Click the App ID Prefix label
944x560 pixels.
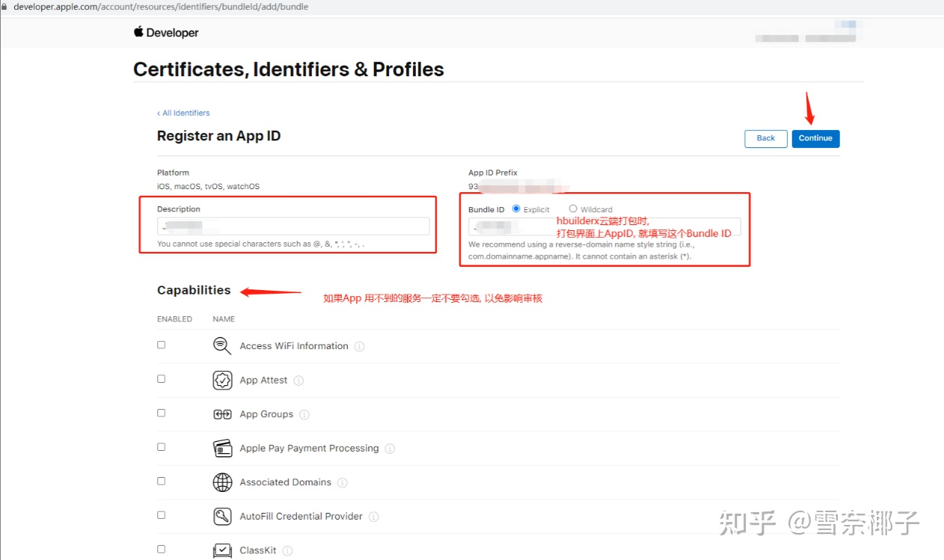[x=493, y=173]
